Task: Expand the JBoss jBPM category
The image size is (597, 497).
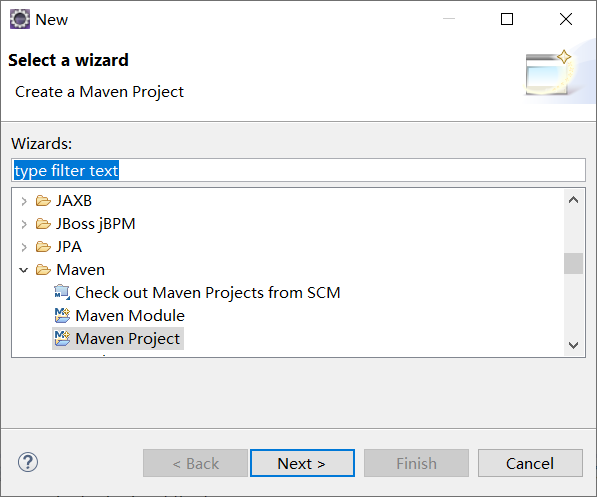Action: pyautogui.click(x=24, y=224)
